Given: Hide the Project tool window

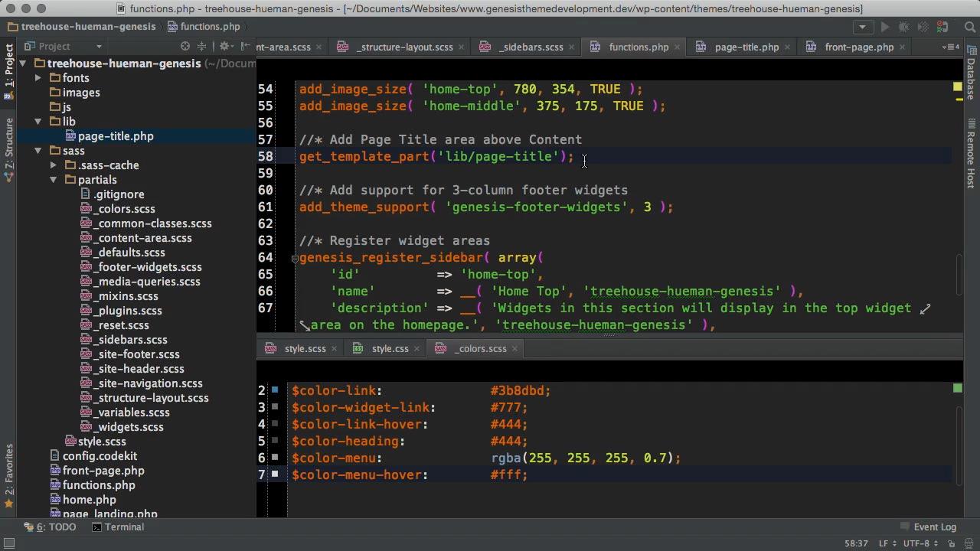Looking at the screenshot, I should 245,46.
